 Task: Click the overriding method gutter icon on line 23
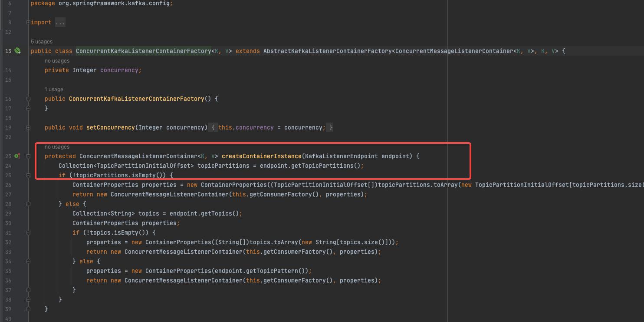tap(17, 156)
